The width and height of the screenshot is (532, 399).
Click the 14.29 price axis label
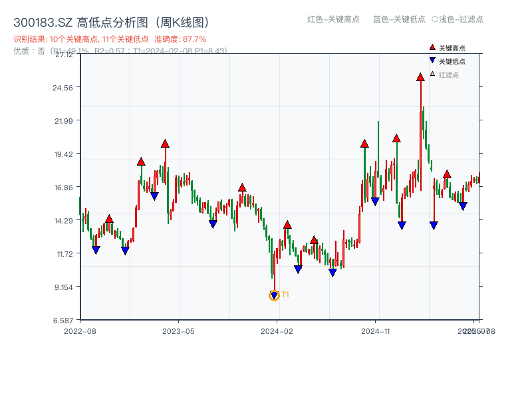pos(64,221)
